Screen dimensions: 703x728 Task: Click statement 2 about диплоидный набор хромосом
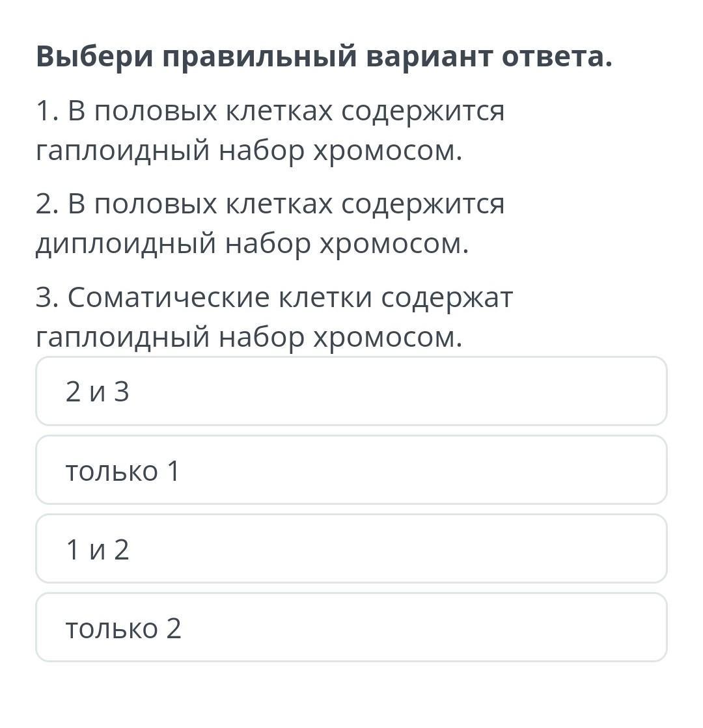point(270,224)
